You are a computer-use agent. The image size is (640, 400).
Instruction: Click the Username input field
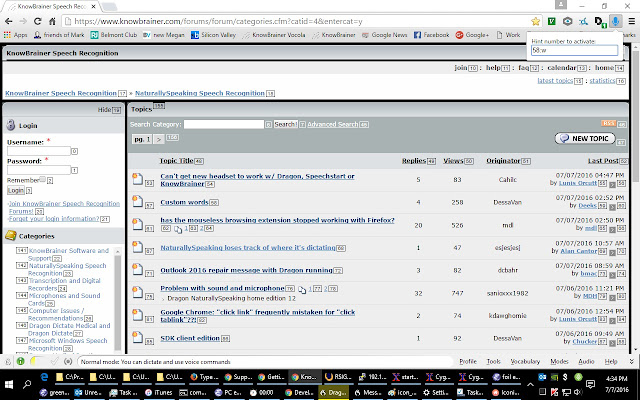tap(38, 151)
